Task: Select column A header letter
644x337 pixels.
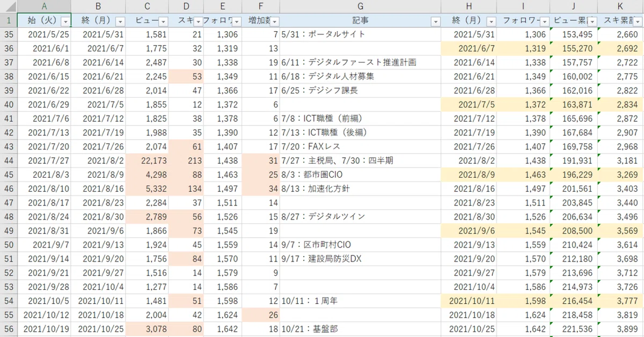Action: point(43,7)
